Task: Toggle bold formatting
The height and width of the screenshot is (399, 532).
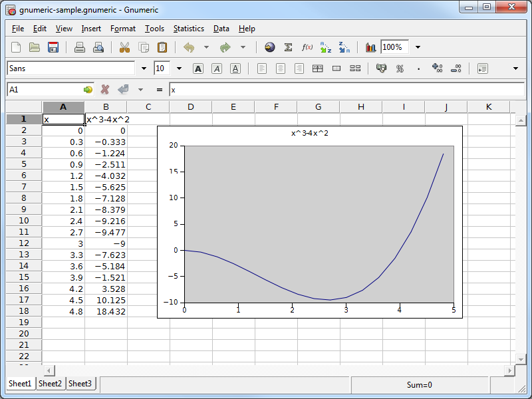Action: click(198, 68)
